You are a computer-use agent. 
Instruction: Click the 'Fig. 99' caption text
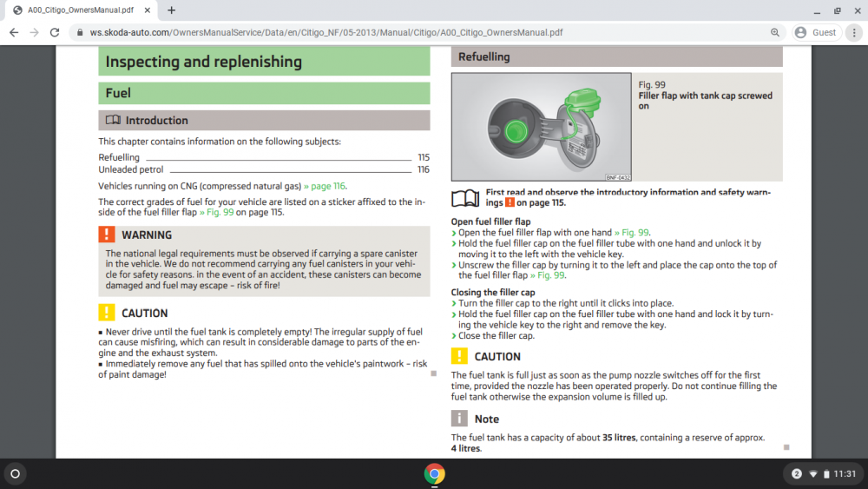point(652,85)
